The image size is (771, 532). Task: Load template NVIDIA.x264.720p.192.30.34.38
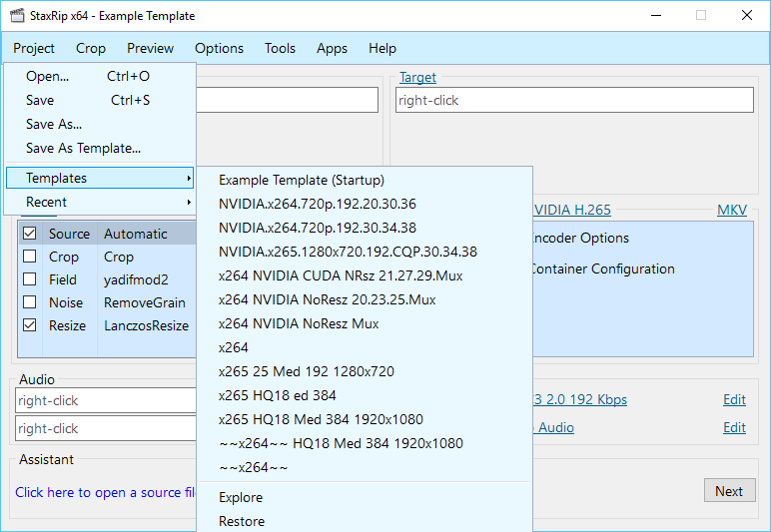(x=365, y=228)
